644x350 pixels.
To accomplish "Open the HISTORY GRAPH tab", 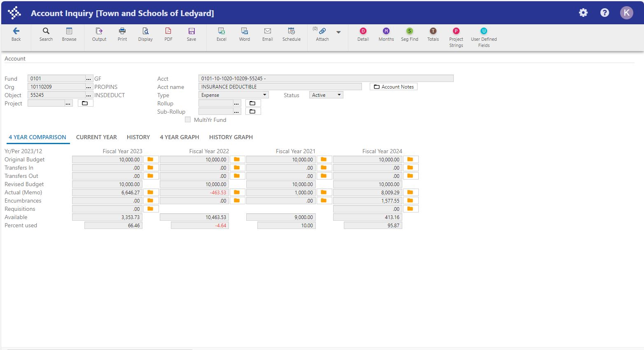I will coord(231,137).
